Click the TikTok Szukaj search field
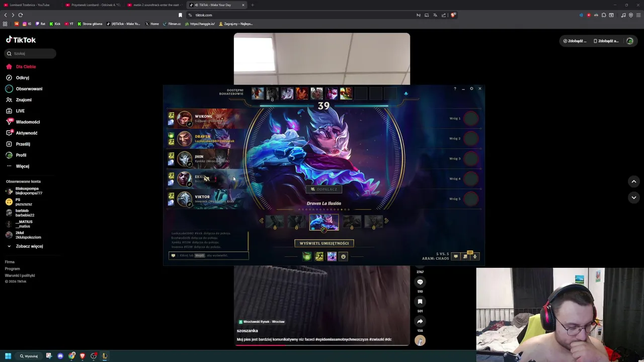The image size is (644, 362). click(x=30, y=53)
